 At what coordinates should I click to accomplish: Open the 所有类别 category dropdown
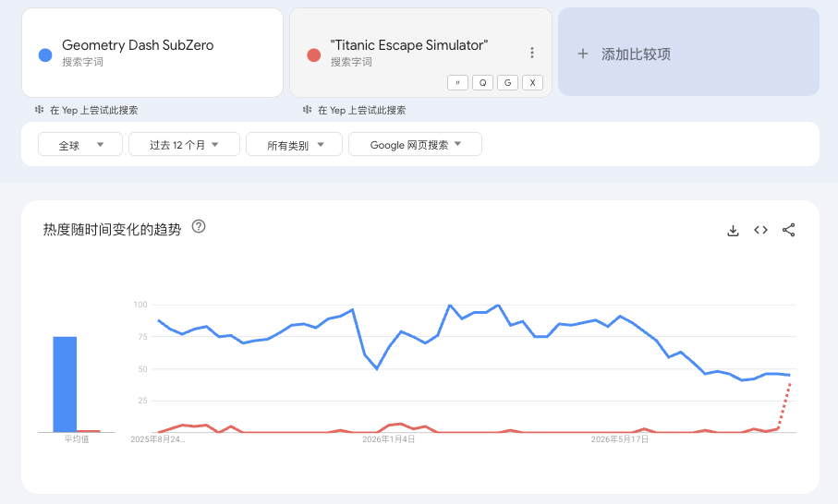[294, 144]
